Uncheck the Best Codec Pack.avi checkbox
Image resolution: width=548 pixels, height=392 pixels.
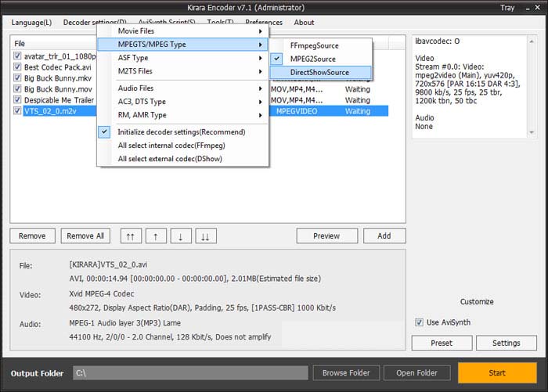(17, 67)
